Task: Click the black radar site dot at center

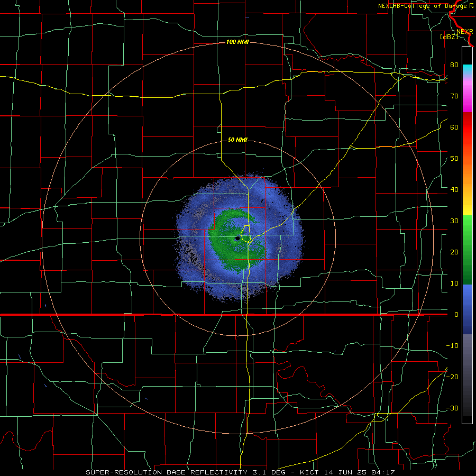Action: [x=237, y=239]
